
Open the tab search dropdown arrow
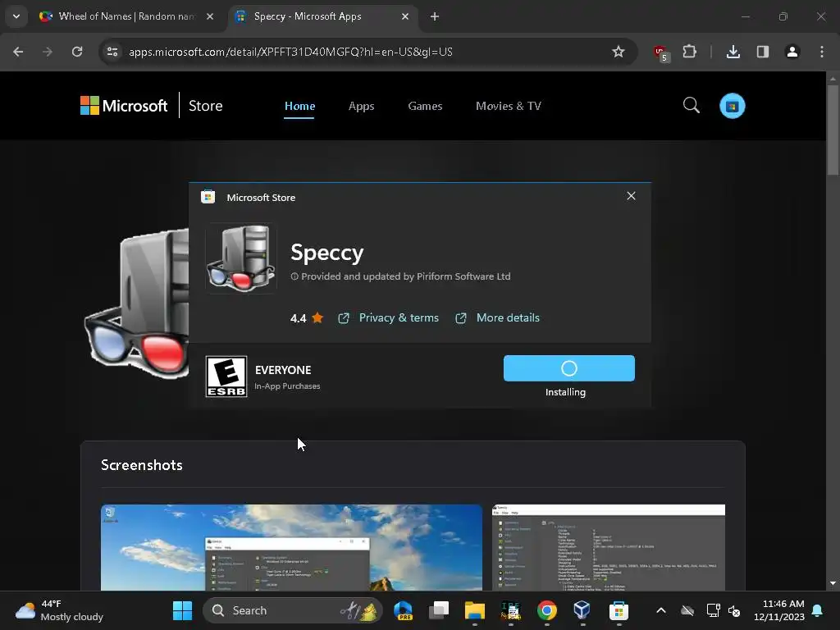(x=16, y=16)
